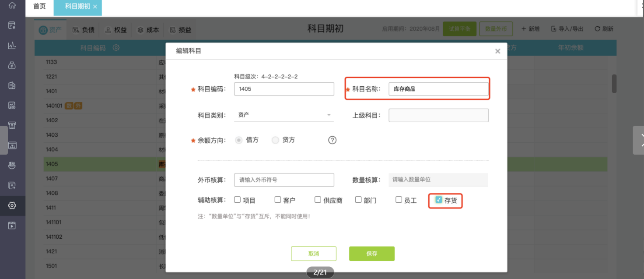
Task: Click the home icon in the sidebar
Action: tap(12, 6)
